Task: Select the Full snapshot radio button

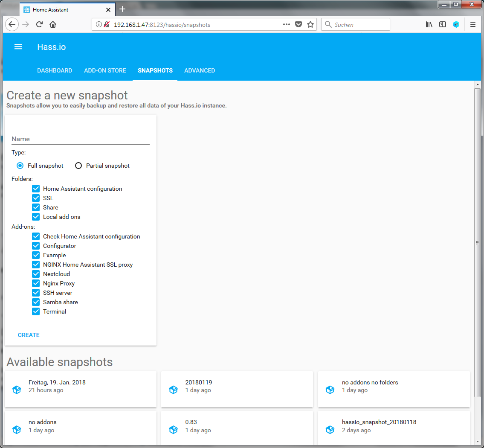Action: click(20, 166)
